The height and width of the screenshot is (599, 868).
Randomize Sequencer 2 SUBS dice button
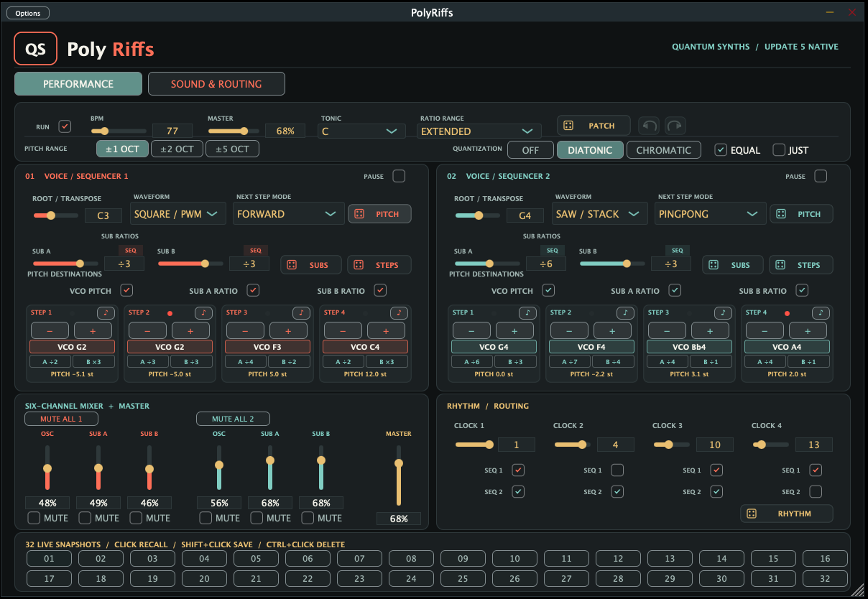click(x=733, y=265)
